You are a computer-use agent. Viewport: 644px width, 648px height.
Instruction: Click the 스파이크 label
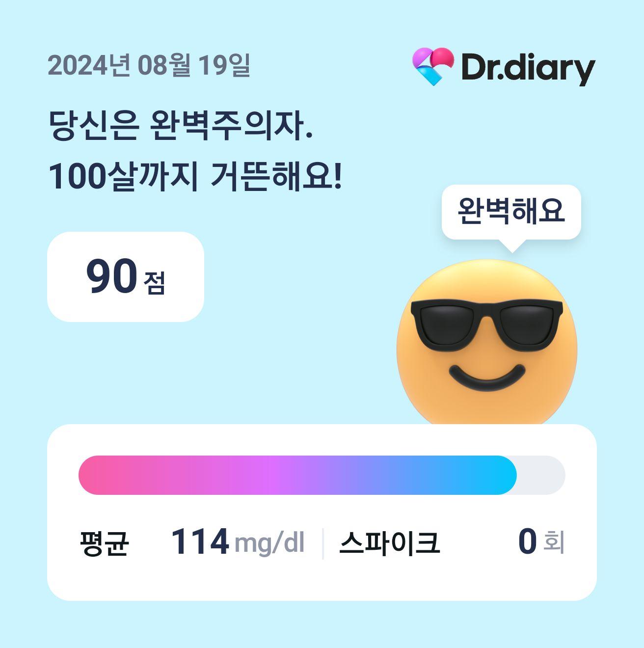389,543
